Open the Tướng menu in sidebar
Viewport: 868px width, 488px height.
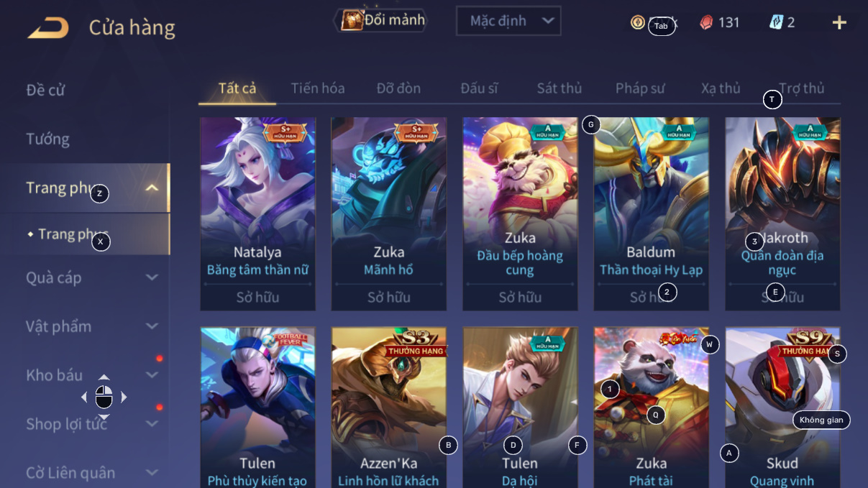click(x=48, y=139)
